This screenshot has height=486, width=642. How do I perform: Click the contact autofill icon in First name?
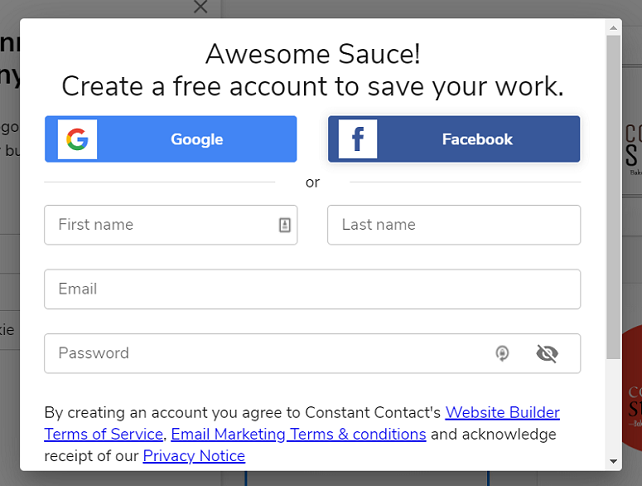click(x=285, y=225)
